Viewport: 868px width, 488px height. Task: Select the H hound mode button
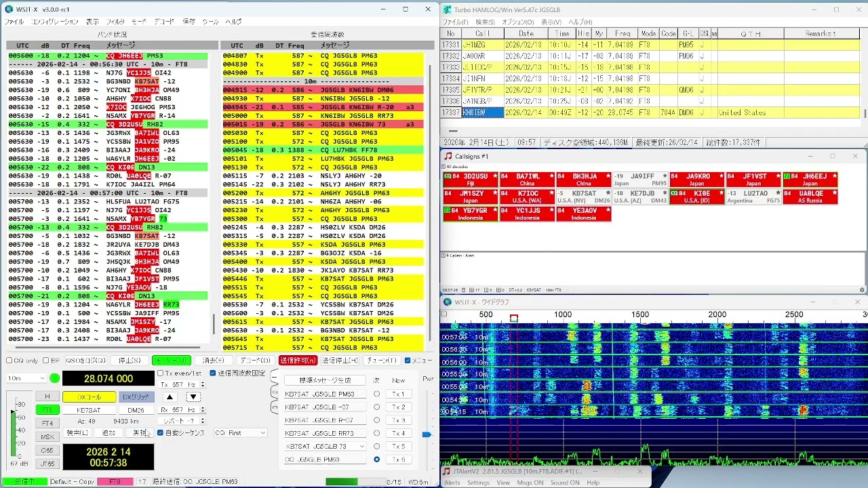pyautogui.click(x=47, y=396)
